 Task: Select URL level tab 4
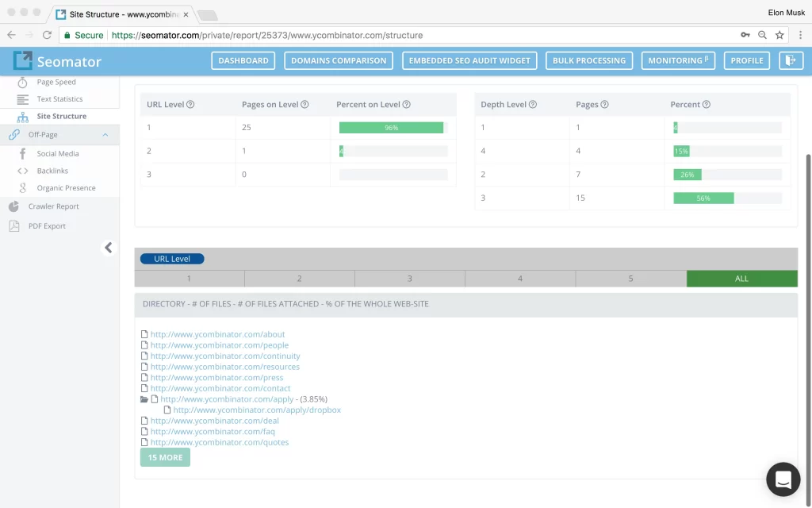pos(520,279)
